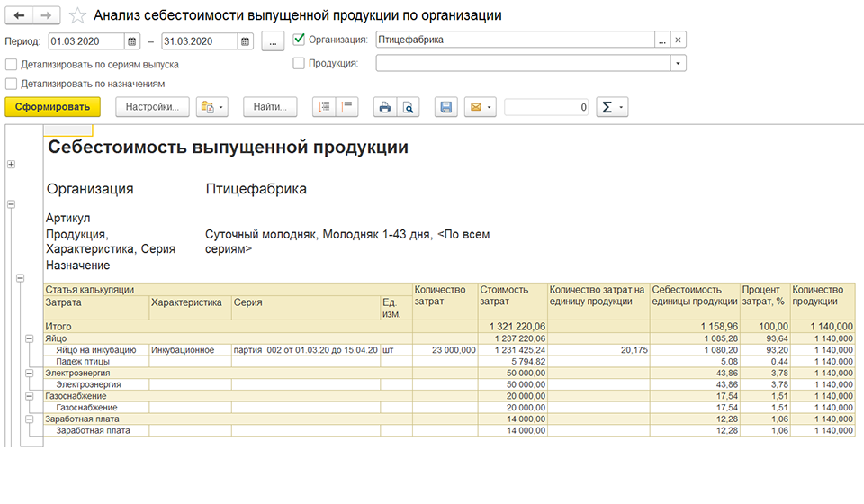Open calendar for start date 01.03.2020
Screen dimensions: 864x504
pos(131,41)
